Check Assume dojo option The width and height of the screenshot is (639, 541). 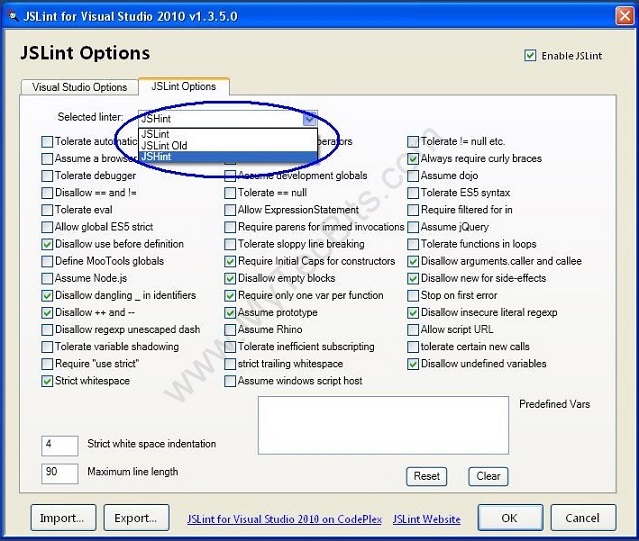[413, 176]
